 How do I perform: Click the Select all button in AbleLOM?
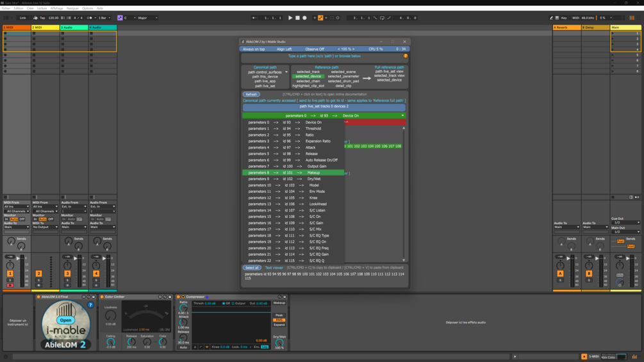(x=252, y=268)
